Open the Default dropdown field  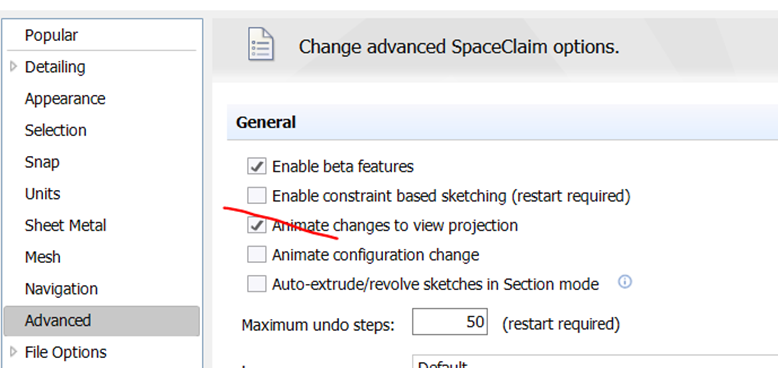click(595, 362)
